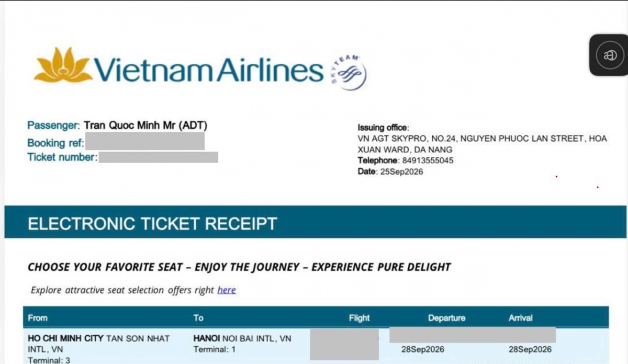The height and width of the screenshot is (364, 628).
Task: Click the Choose Your Favorite Seat heading
Action: coord(239,267)
